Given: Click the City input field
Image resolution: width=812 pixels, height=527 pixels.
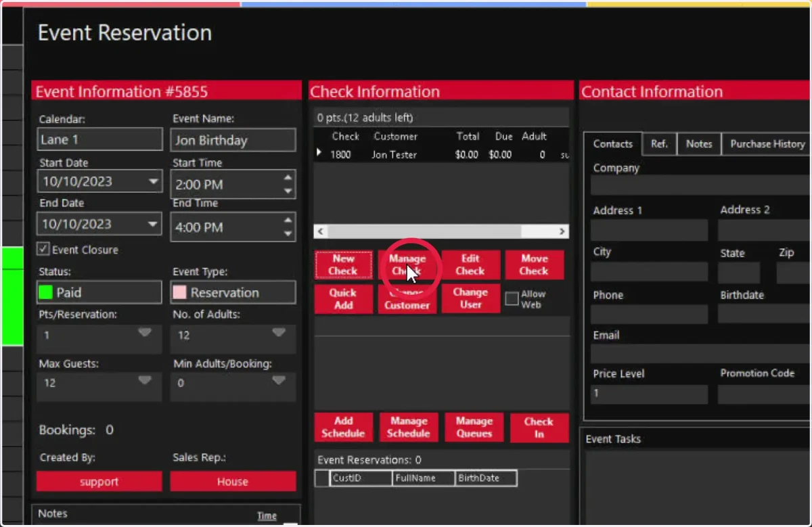Looking at the screenshot, I should tap(649, 272).
